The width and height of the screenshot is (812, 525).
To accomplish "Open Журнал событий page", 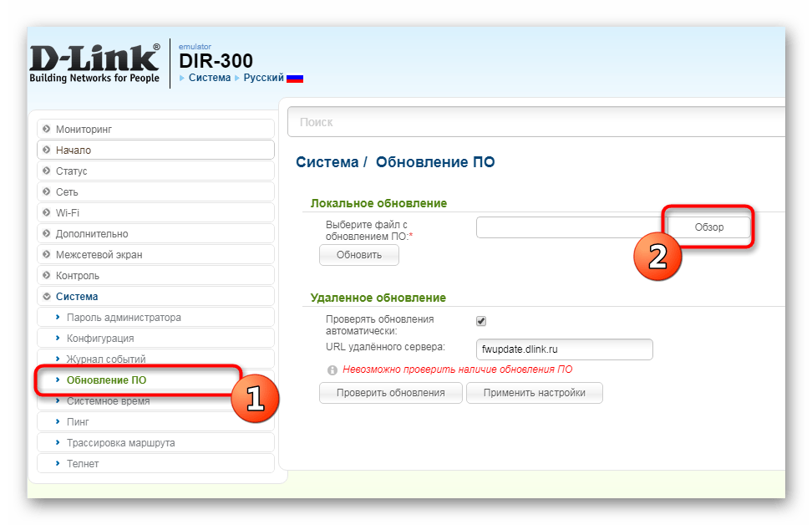I will (106, 359).
